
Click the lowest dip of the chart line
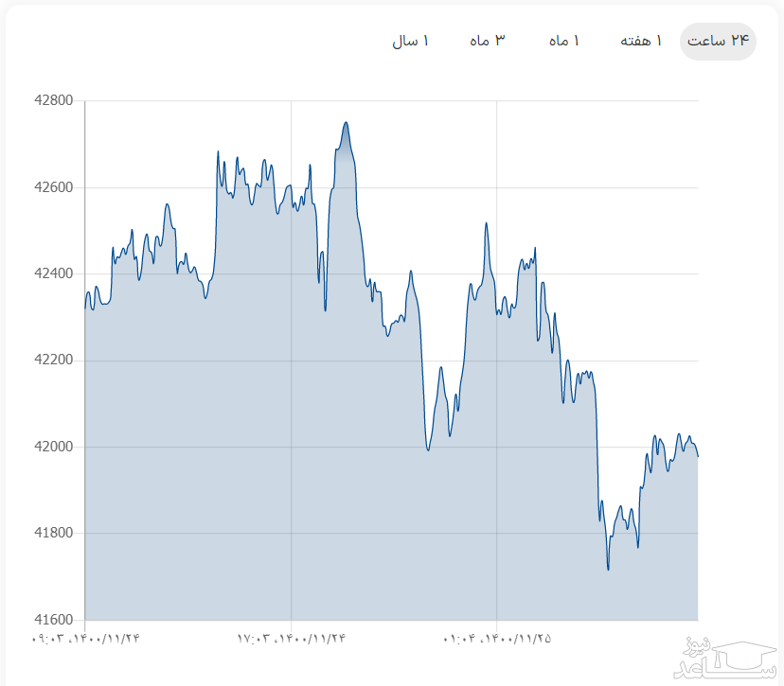click(608, 569)
